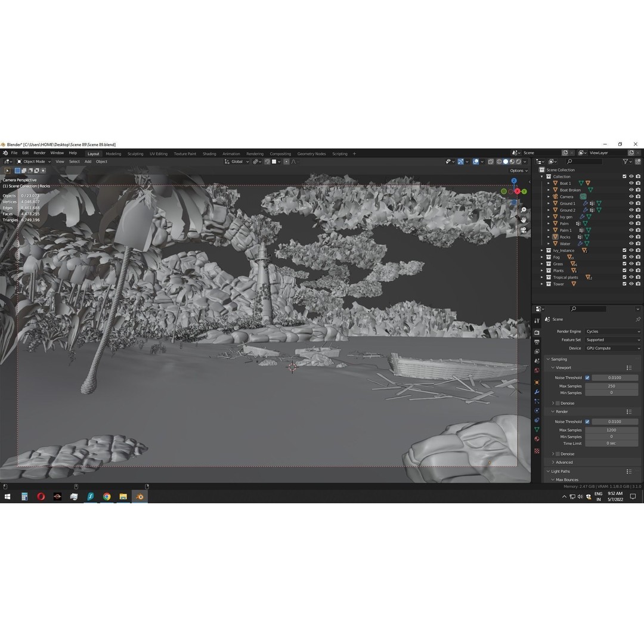Image resolution: width=644 pixels, height=644 pixels.
Task: Open the Texture properties checker tab
Action: pos(537,451)
